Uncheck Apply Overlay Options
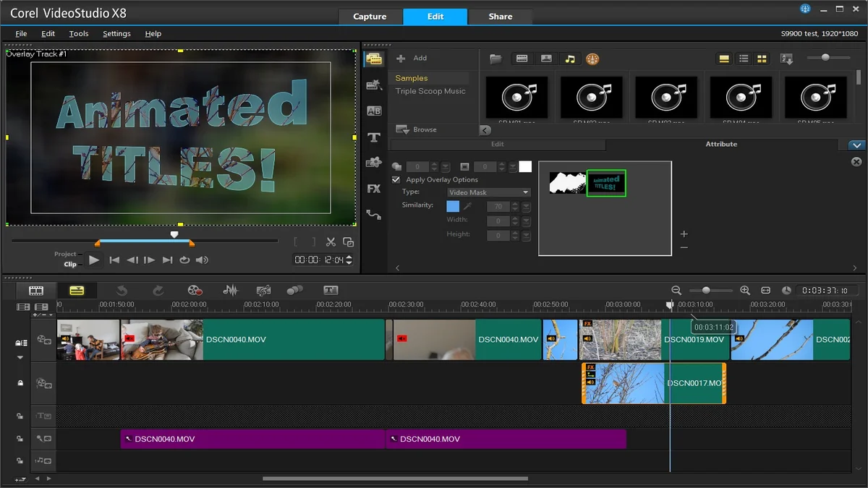Viewport: 868px width, 488px height. (x=396, y=179)
